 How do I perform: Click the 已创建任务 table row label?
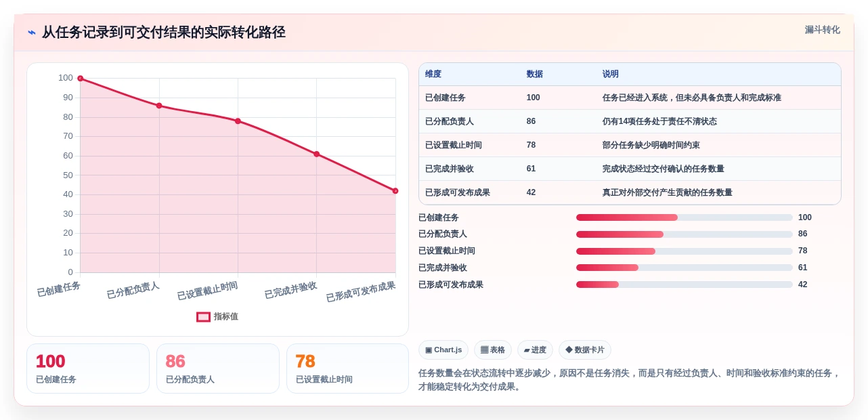pos(446,98)
